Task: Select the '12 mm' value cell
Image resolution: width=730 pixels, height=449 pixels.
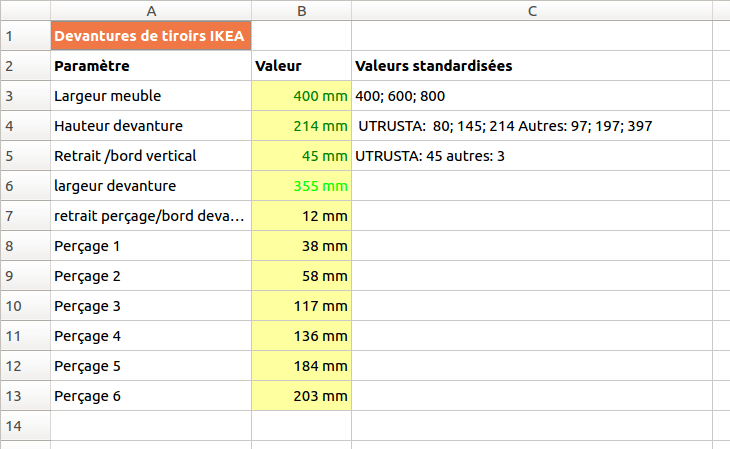Action: (301, 216)
